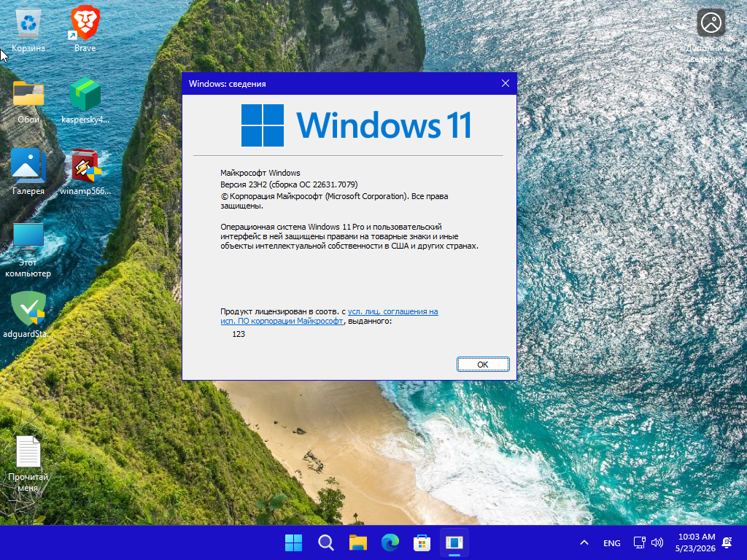Open taskbar Search

coord(326,542)
